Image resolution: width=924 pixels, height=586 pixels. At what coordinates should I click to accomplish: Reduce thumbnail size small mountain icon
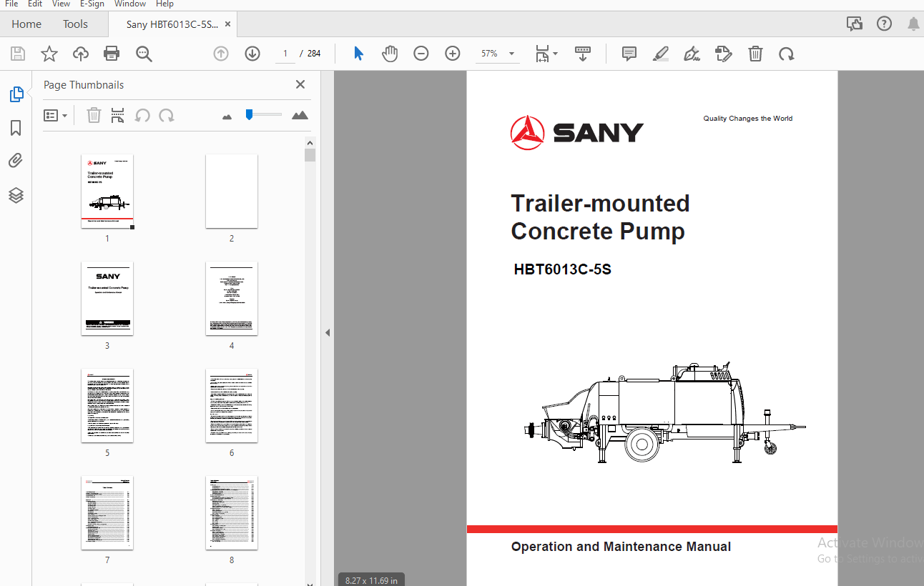point(227,116)
